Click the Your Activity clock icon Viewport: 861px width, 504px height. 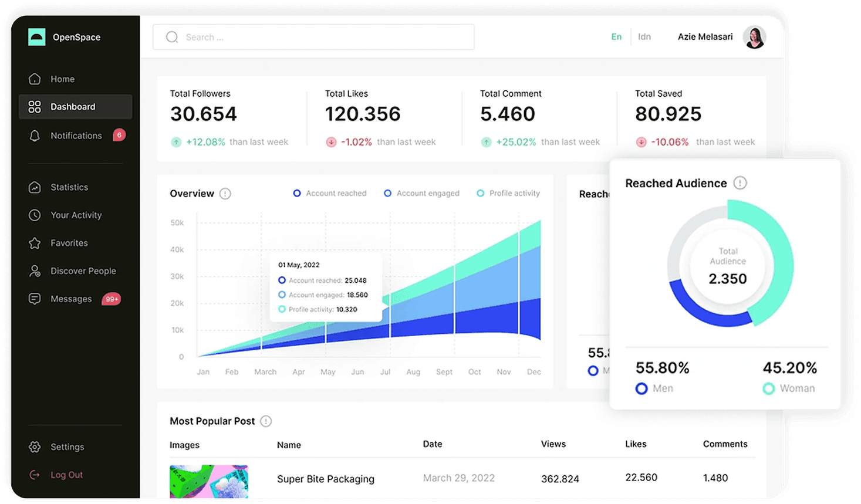(35, 215)
